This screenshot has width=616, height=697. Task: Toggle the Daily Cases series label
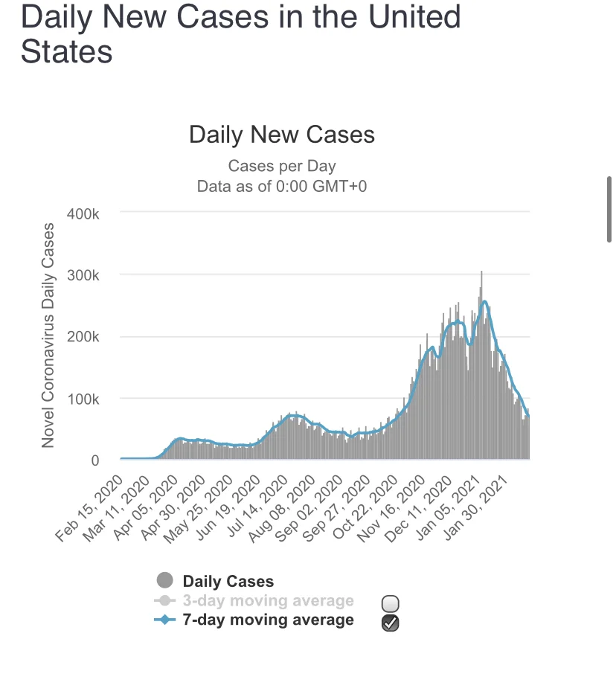tap(228, 582)
